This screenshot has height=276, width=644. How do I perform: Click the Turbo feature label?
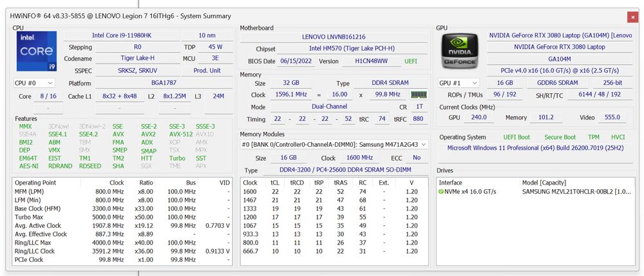(x=177, y=158)
